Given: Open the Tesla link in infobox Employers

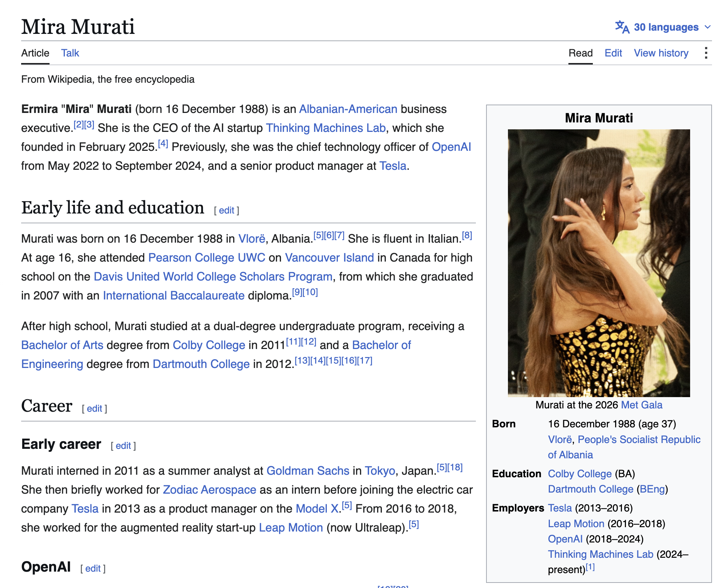Looking at the screenshot, I should [560, 508].
